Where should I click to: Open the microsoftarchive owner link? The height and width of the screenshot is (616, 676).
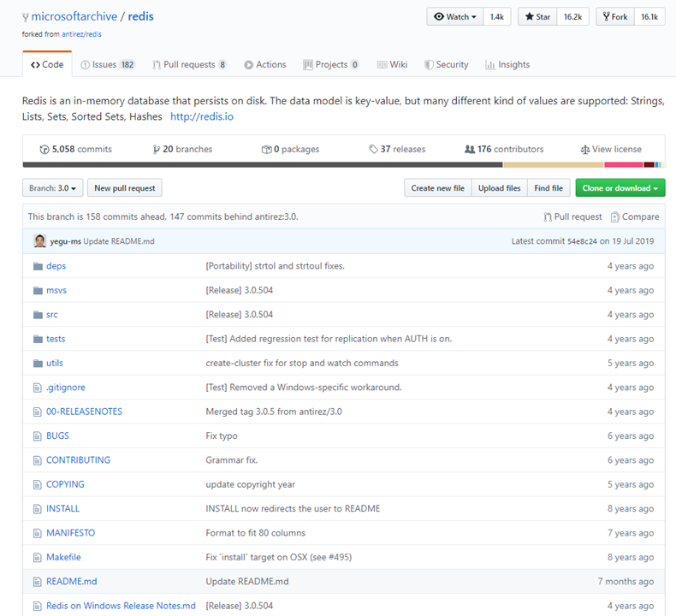tap(74, 16)
